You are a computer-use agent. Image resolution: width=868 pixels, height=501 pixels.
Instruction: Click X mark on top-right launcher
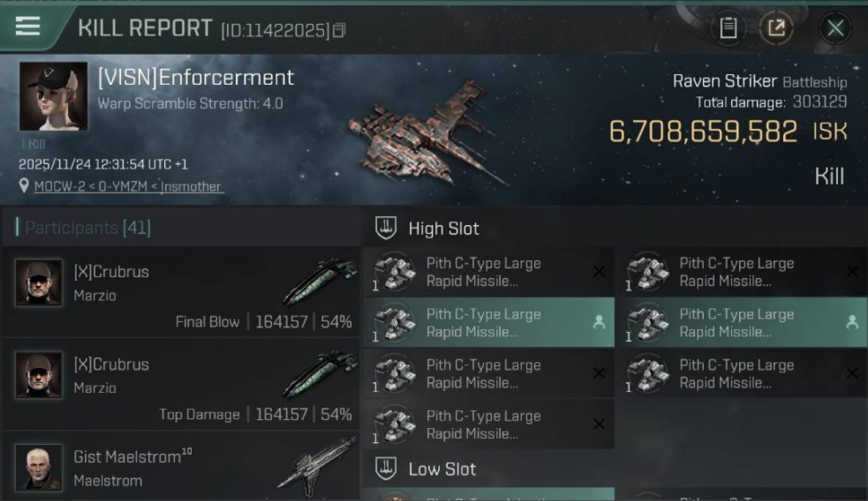click(852, 272)
